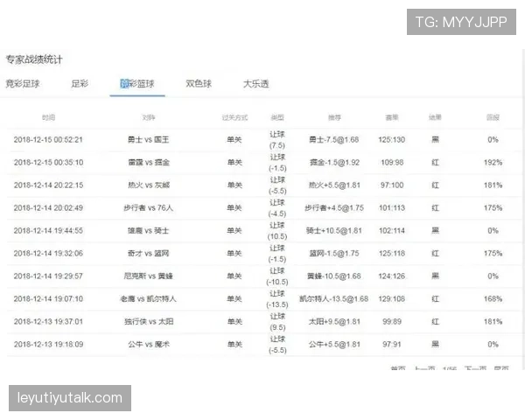Image resolution: width=525 pixels, height=420 pixels.
Task: Select timestamp 2018-12-14 19:44:55
Action: pyautogui.click(x=48, y=231)
